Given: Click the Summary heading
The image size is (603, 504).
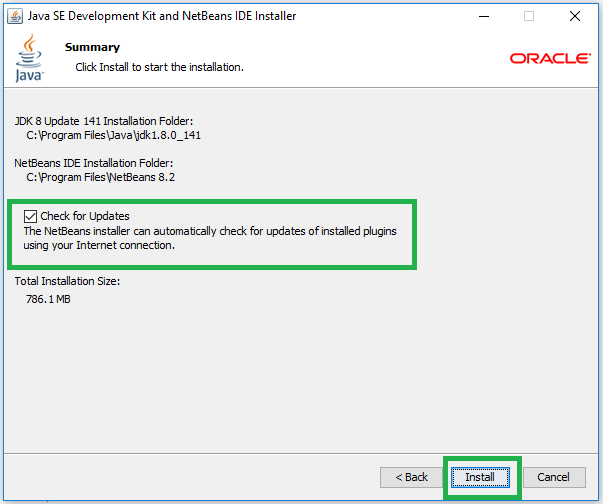Looking at the screenshot, I should pos(92,47).
